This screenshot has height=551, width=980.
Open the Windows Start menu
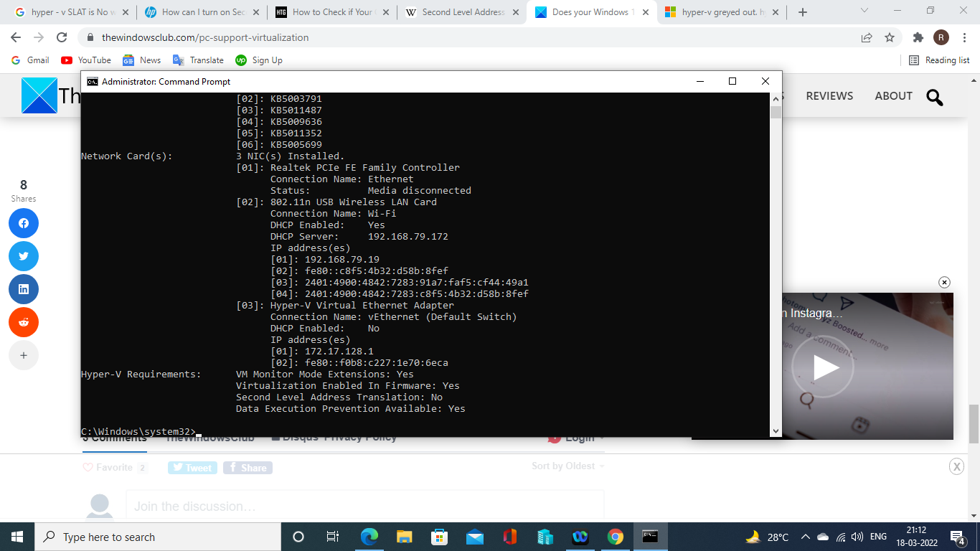17,537
